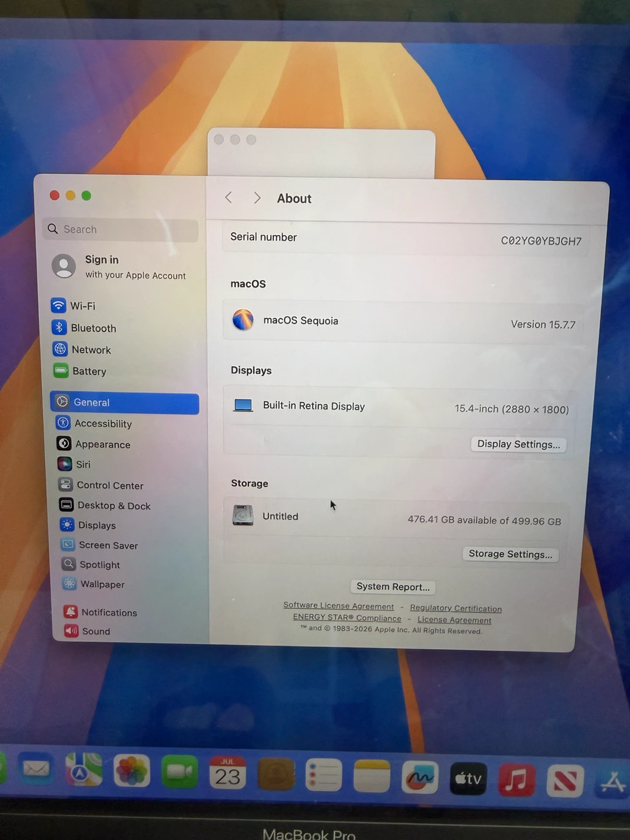Image resolution: width=630 pixels, height=840 pixels.
Task: Open News from the Dock
Action: pos(565,780)
